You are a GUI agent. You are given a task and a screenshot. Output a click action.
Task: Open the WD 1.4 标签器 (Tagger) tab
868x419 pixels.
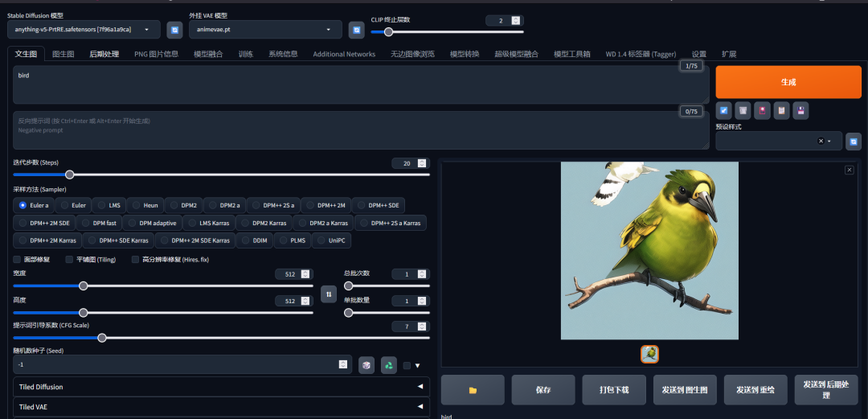641,54
